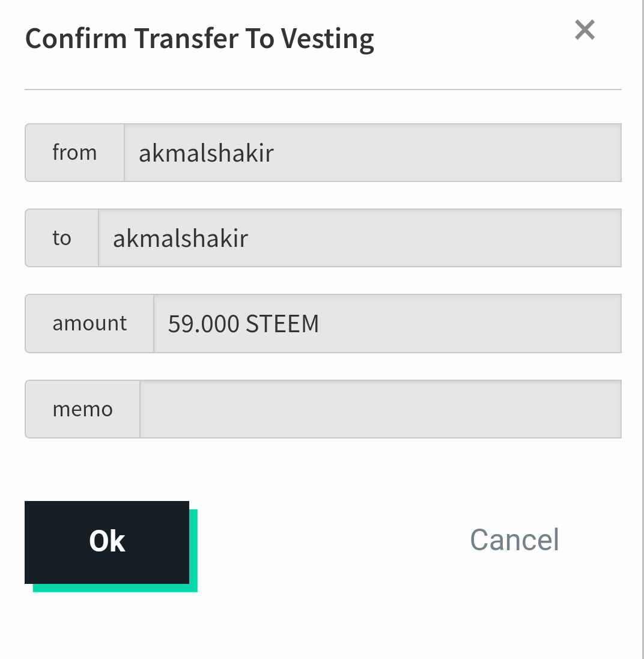
Task: Click the vertical scrollbar line at right edge
Action: tap(642, 329)
